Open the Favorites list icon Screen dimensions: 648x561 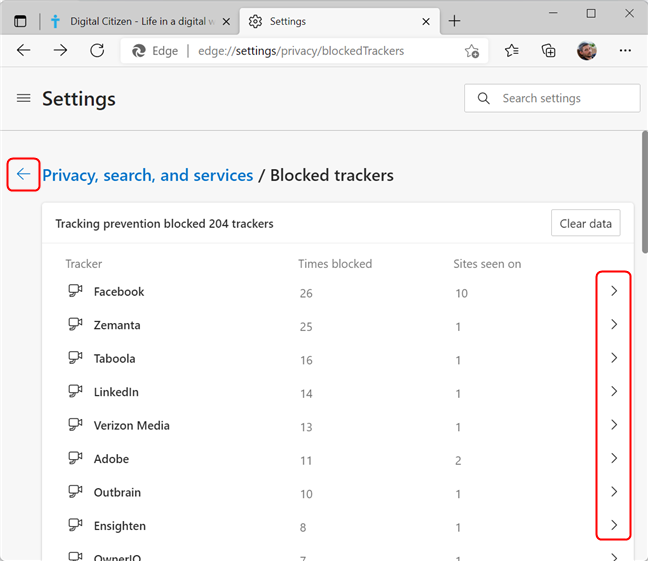point(512,50)
